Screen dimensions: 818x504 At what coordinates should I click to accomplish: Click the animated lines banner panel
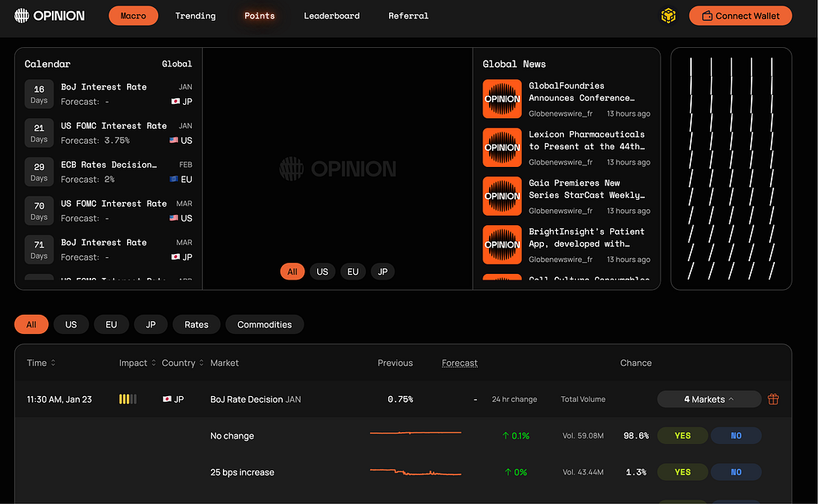pyautogui.click(x=732, y=169)
